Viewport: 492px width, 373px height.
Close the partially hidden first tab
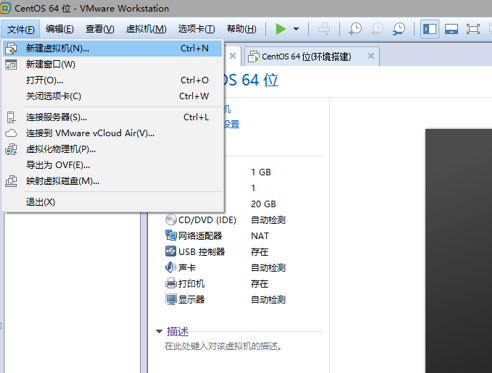233,56
